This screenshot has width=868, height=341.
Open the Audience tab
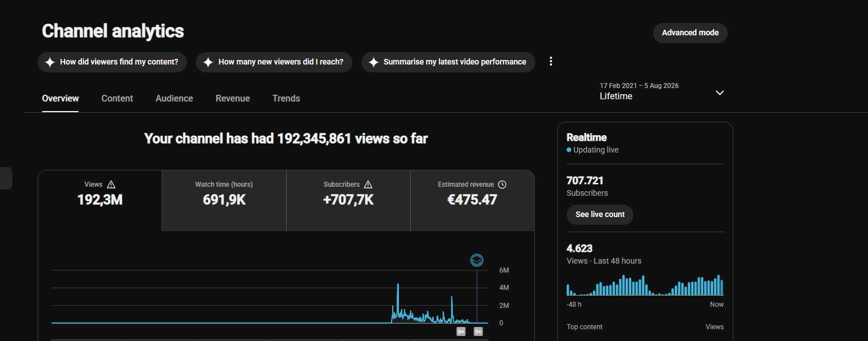pos(174,99)
